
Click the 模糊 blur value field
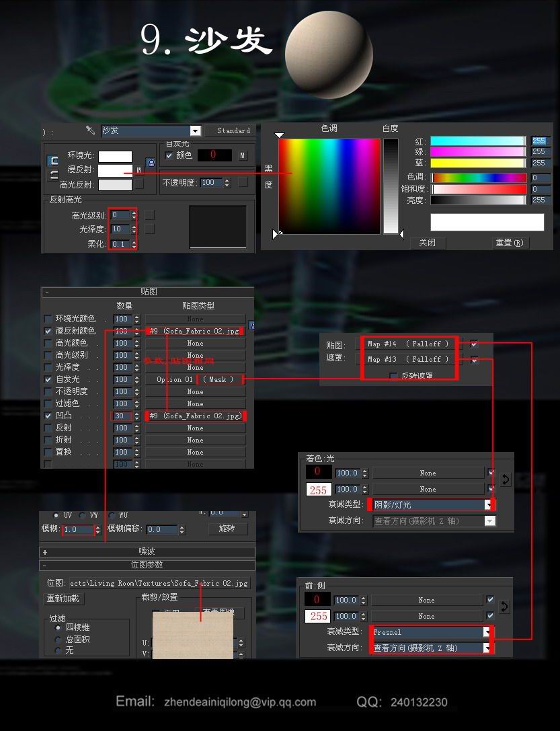pos(78,530)
